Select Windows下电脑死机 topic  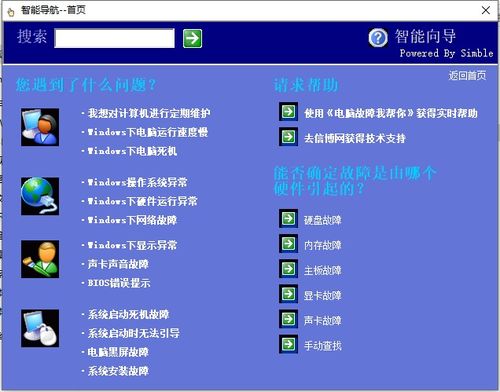point(132,151)
